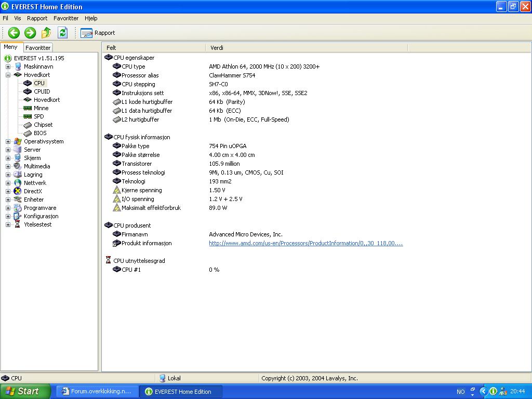
Task: Select the BIOS chip icon
Action: [28, 134]
